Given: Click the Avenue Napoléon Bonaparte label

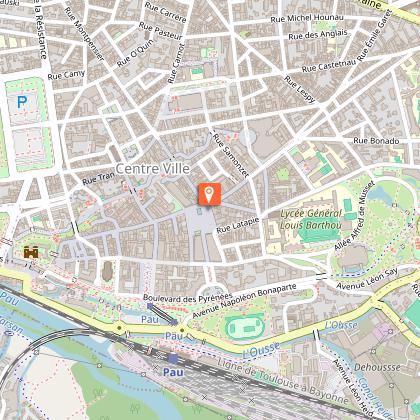Looking at the screenshot, I should [244, 301].
